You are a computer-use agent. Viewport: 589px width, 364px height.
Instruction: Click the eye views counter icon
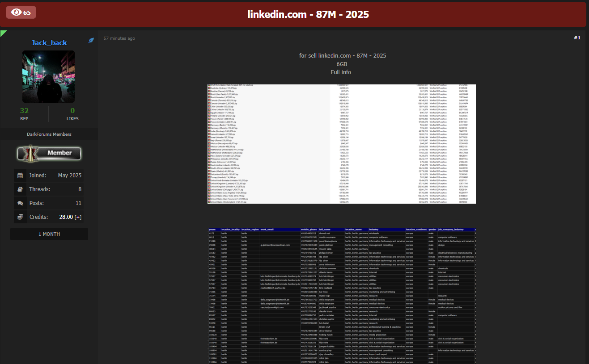[17, 13]
